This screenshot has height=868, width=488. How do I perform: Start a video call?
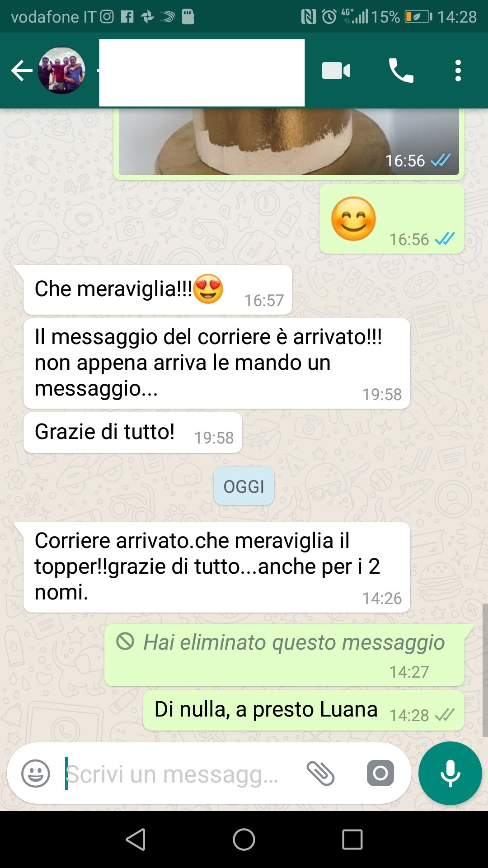336,71
